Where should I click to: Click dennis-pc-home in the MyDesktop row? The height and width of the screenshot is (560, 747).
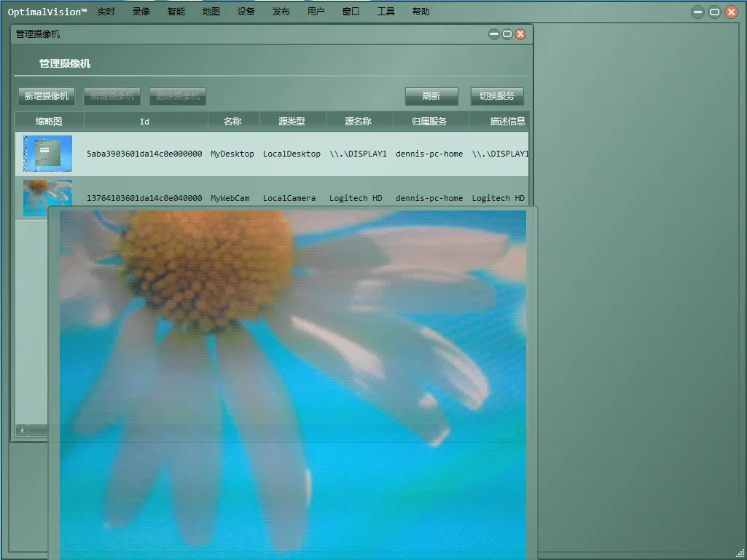coord(429,154)
